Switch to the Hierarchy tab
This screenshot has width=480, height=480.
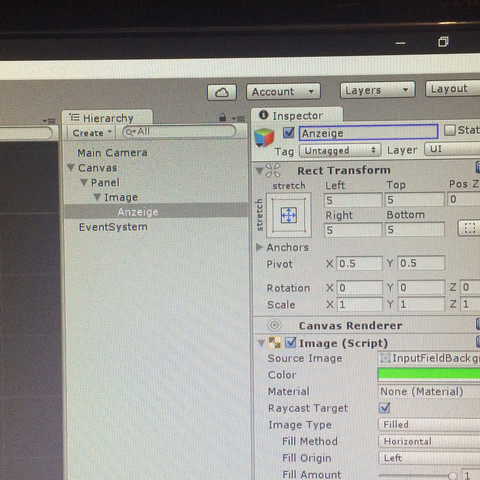point(107,118)
